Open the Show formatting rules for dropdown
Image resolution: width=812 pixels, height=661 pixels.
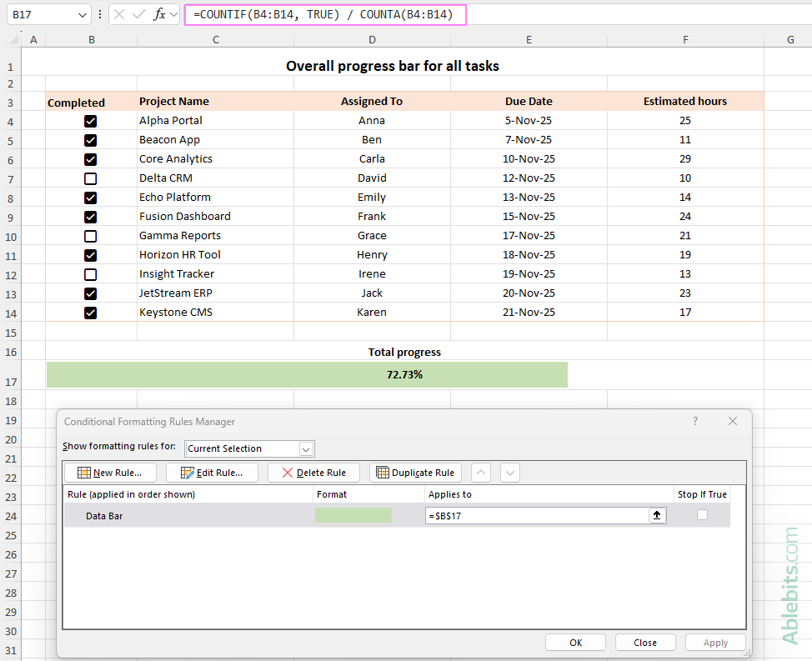(x=305, y=448)
